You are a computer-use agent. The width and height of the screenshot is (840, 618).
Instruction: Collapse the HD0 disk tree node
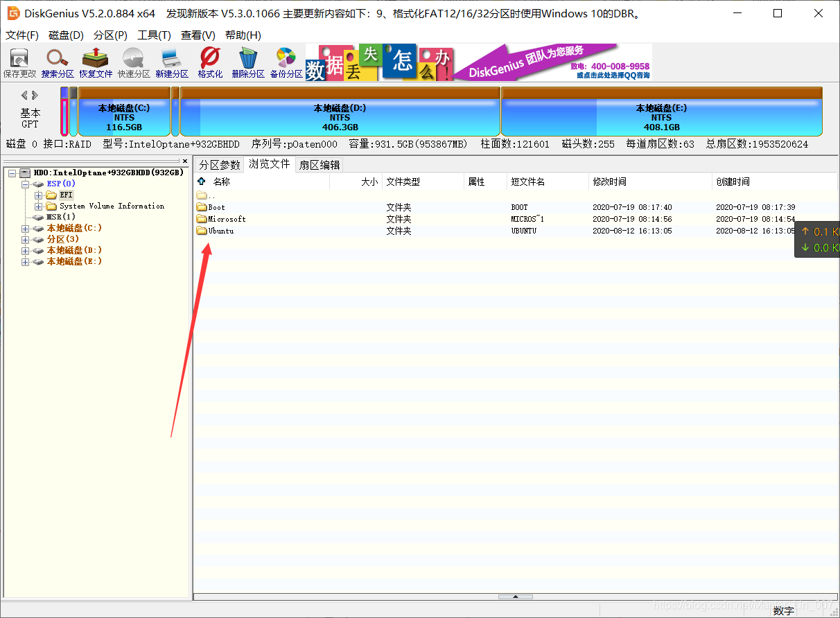12,173
